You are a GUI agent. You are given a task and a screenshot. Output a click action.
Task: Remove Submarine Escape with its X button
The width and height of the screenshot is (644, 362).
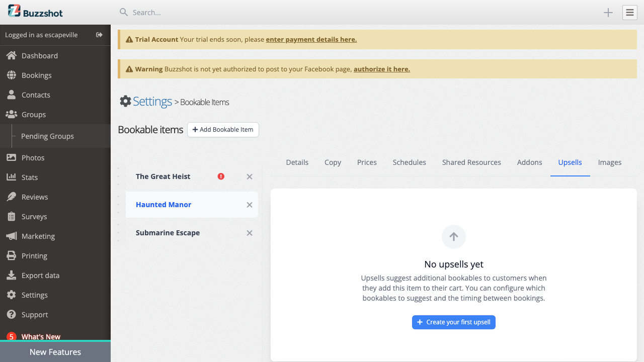coord(249,233)
